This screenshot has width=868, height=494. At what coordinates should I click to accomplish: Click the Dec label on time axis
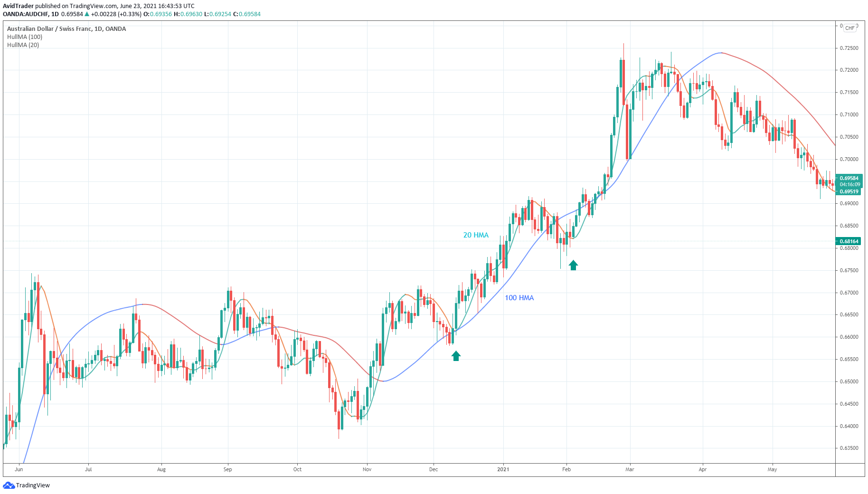434,469
